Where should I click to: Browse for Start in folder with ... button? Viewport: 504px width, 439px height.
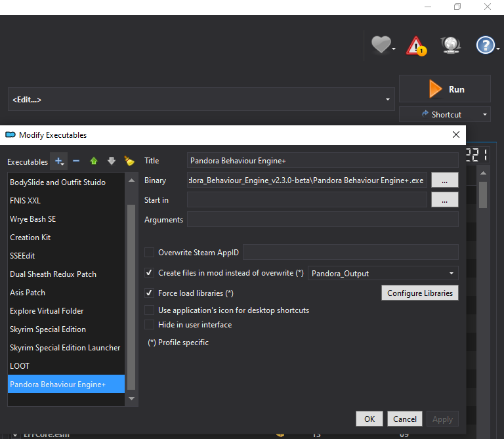pyautogui.click(x=444, y=199)
